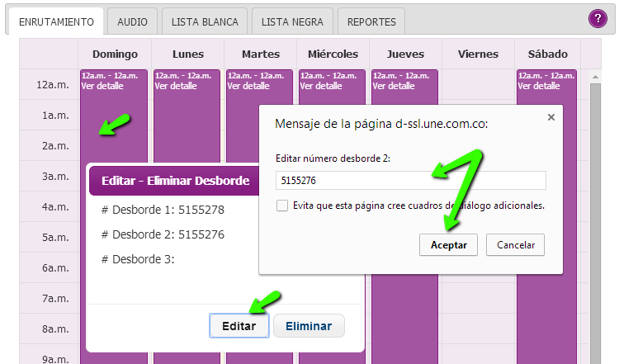The width and height of the screenshot is (619, 364).
Task: Click the Martes column header
Action: tap(261, 54)
